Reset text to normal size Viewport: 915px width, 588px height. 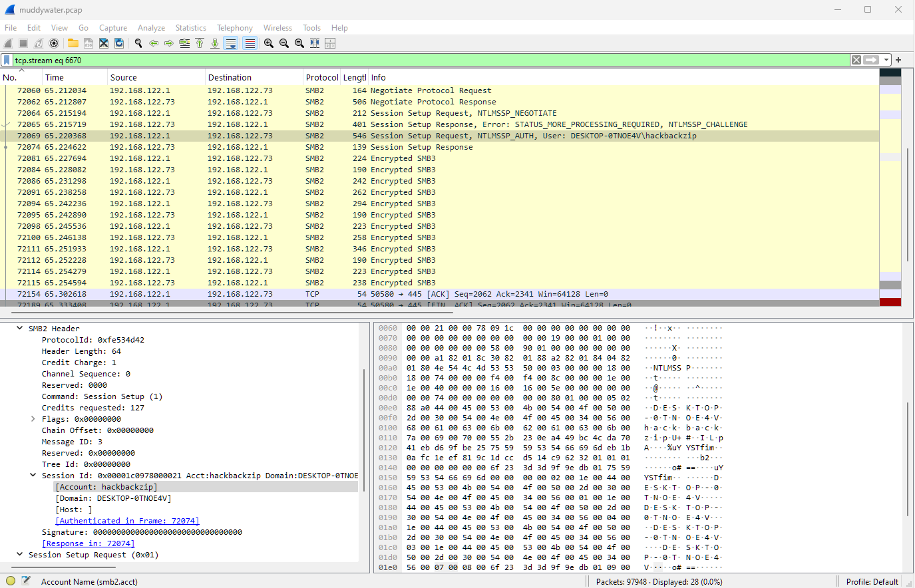coord(299,43)
